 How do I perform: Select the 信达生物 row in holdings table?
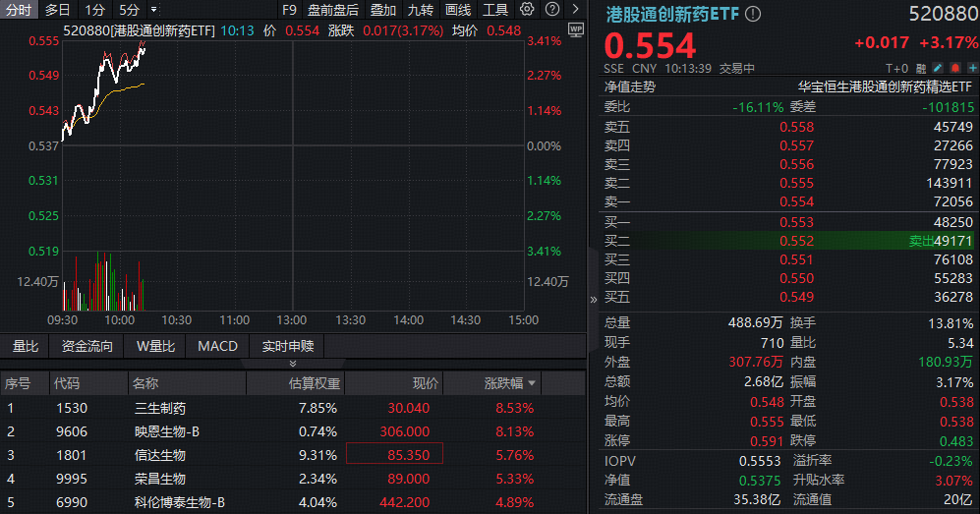[160, 455]
